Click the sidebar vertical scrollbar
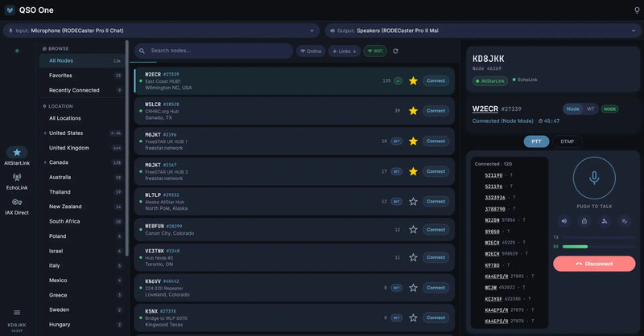This screenshot has height=336, width=644. point(127,148)
